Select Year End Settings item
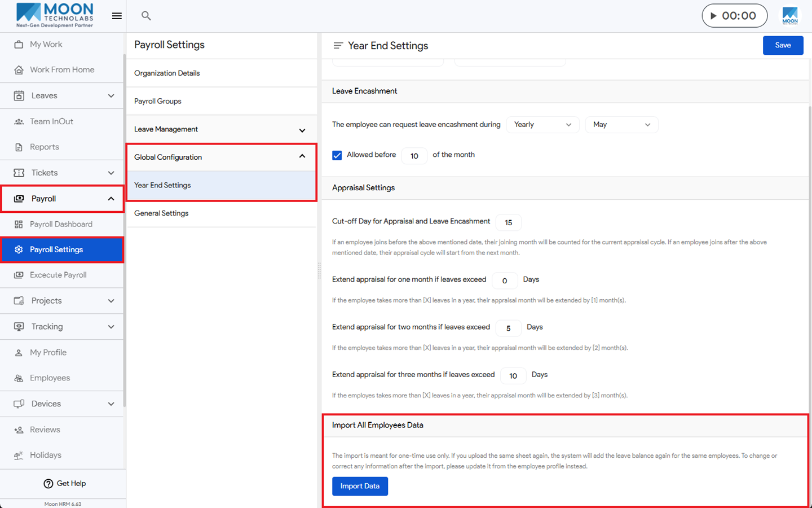This screenshot has width=812, height=508. point(222,186)
